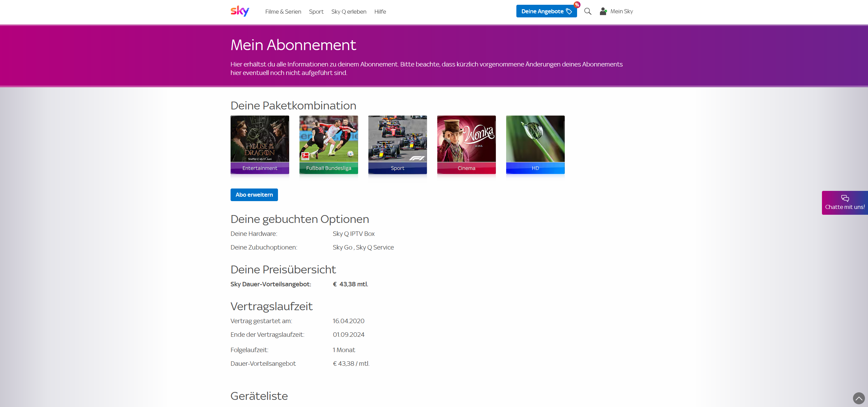Click the '1 Monat' Folgelaufzeit value
Image resolution: width=868 pixels, height=407 pixels.
click(x=344, y=350)
